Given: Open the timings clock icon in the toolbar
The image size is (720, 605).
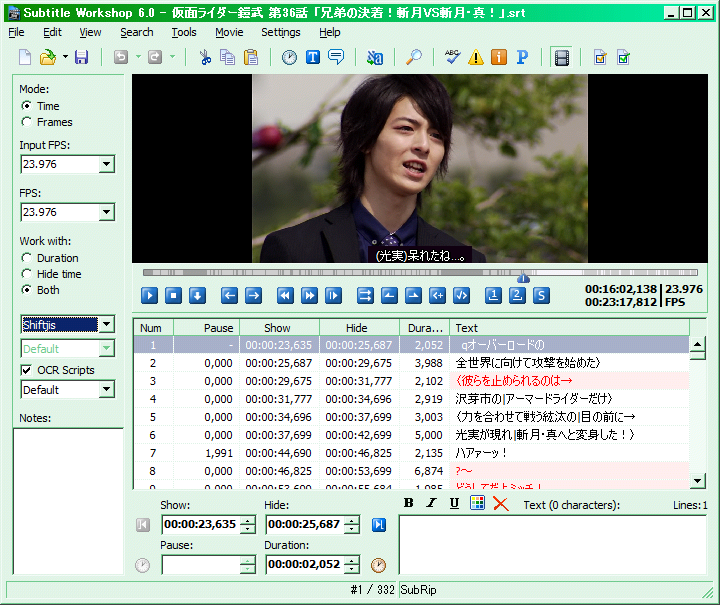Looking at the screenshot, I should pos(289,57).
